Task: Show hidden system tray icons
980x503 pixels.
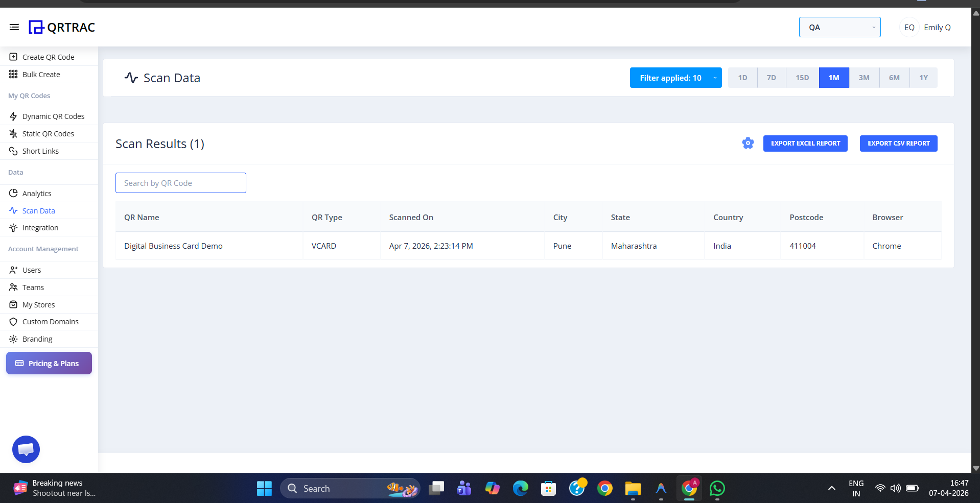Action: [831, 489]
